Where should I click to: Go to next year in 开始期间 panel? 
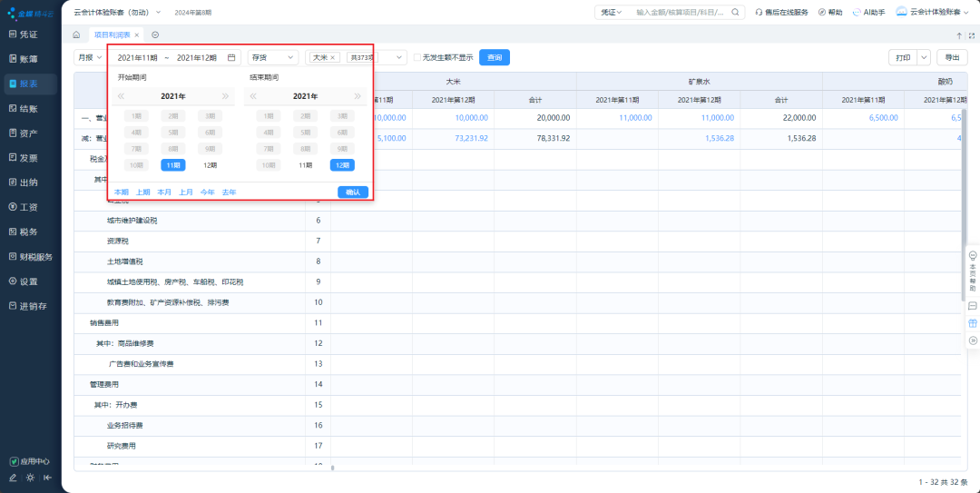coord(225,96)
